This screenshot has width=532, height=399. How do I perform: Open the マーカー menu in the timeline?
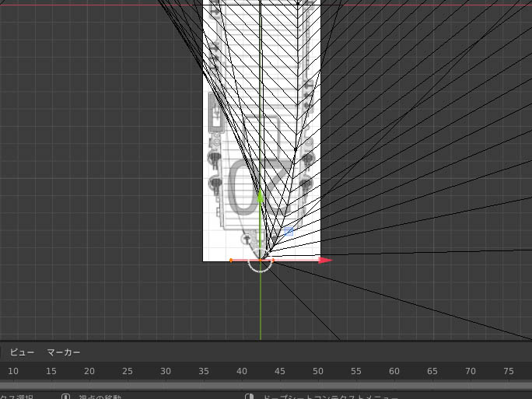tap(64, 352)
